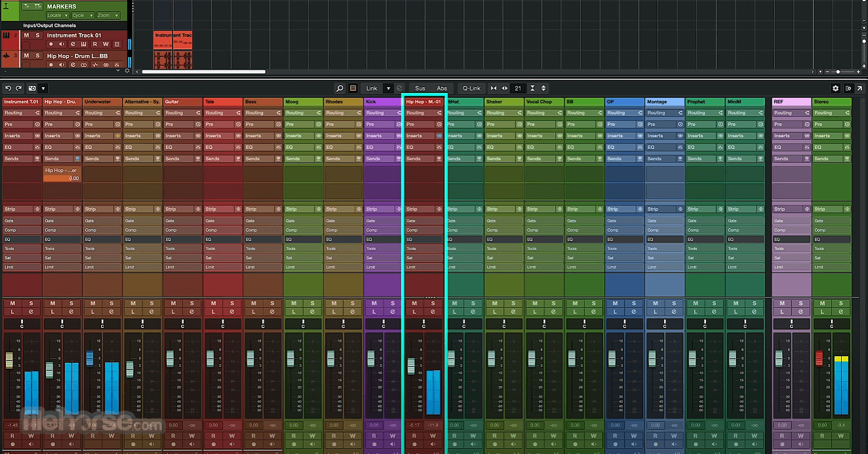Click the orange channel filter list icon

(x=353, y=88)
